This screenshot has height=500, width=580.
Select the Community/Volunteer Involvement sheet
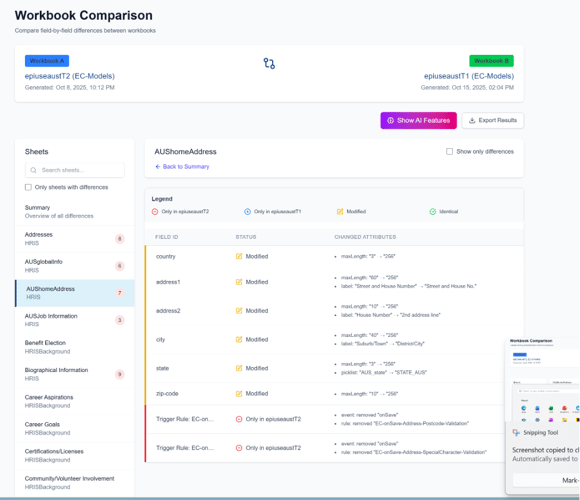75,483
